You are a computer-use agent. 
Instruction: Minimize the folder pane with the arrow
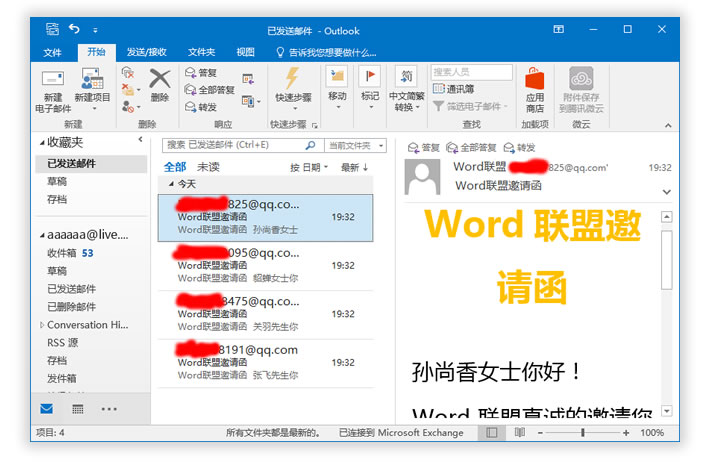pyautogui.click(x=140, y=140)
